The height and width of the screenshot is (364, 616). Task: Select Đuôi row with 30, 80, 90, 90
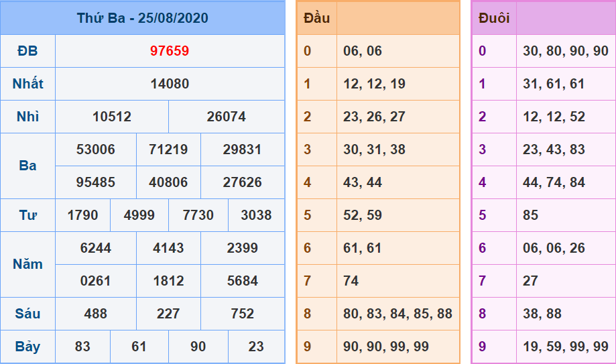pyautogui.click(x=565, y=51)
